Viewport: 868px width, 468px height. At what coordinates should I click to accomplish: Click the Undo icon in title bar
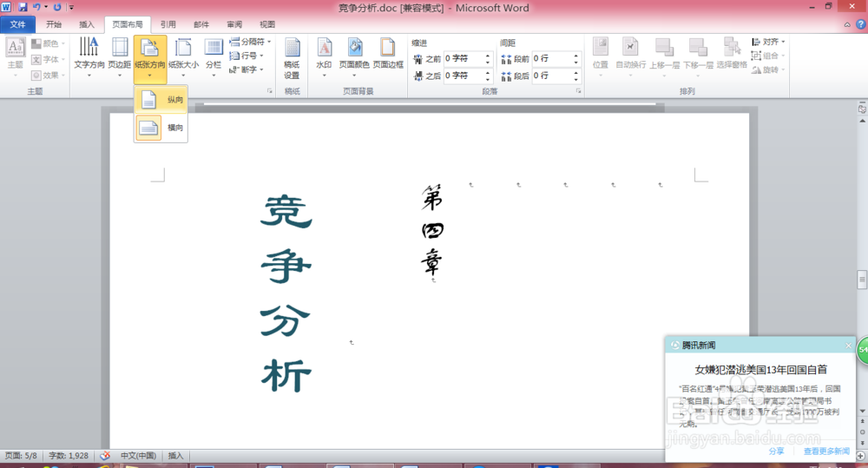36,7
